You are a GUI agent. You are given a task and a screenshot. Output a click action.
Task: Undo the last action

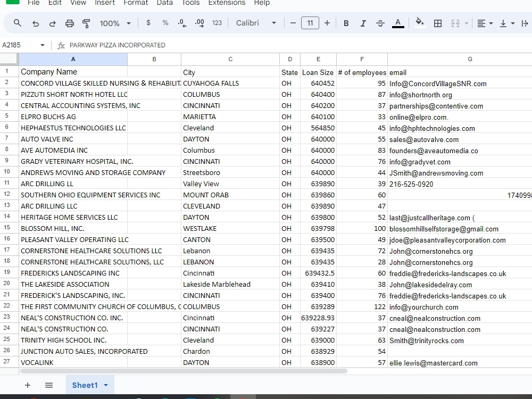click(x=35, y=23)
